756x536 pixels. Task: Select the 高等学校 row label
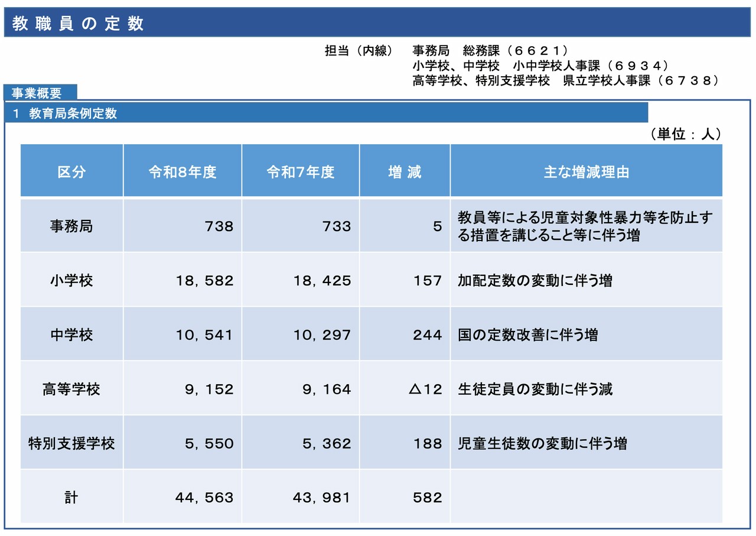pyautogui.click(x=71, y=389)
